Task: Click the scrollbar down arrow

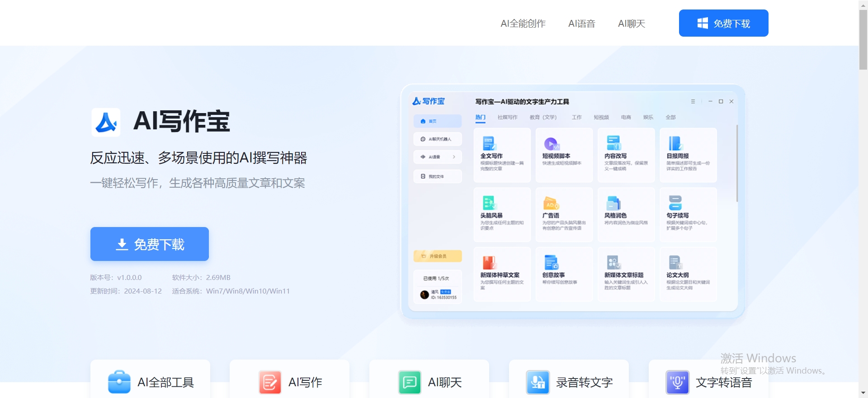Action: click(863, 393)
